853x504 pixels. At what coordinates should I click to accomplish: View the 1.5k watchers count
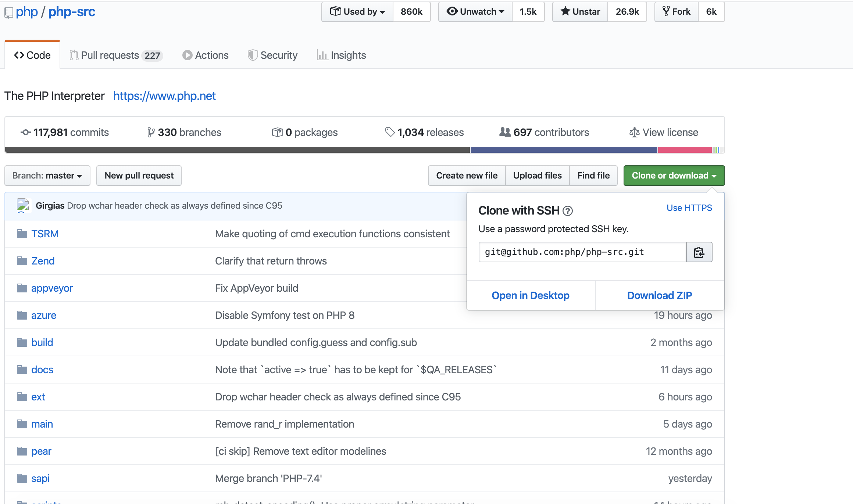528,12
